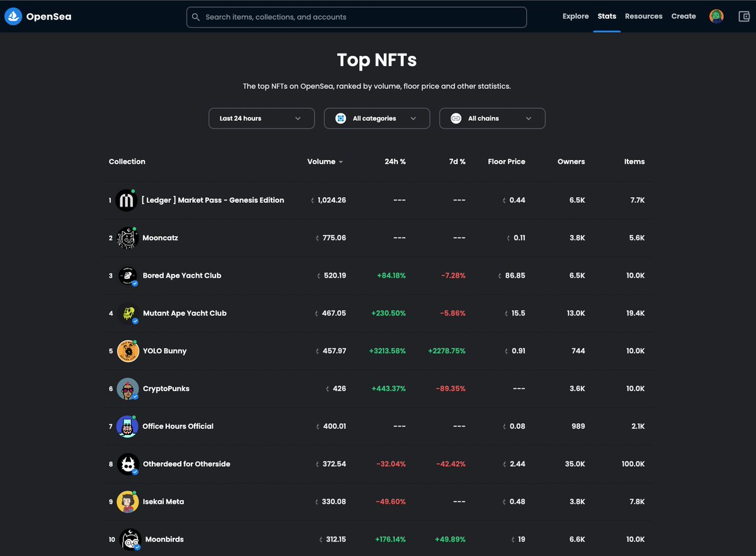Open the All chains dropdown
This screenshot has height=556, width=756.
coord(492,118)
